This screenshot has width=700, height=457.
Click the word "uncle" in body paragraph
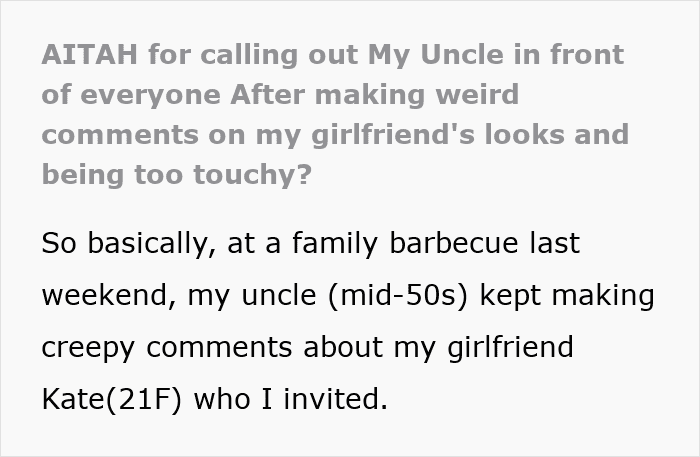coord(279,295)
